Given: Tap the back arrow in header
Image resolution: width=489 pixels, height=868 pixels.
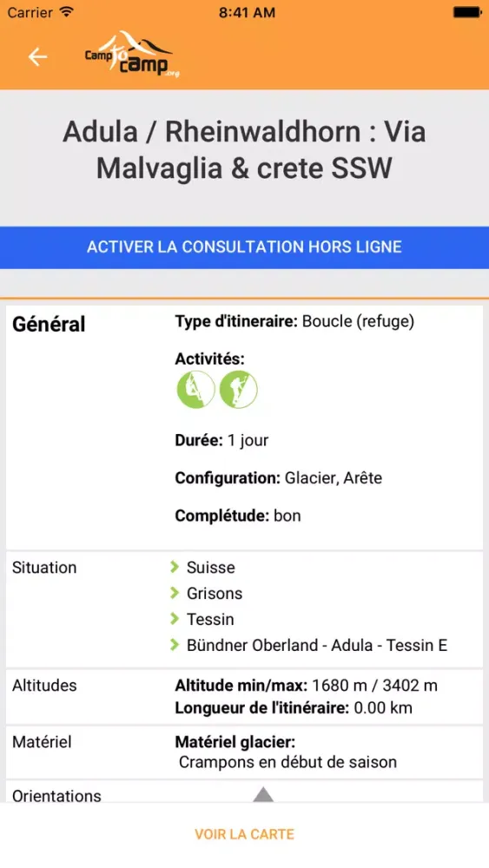Looking at the screenshot, I should tap(37, 56).
